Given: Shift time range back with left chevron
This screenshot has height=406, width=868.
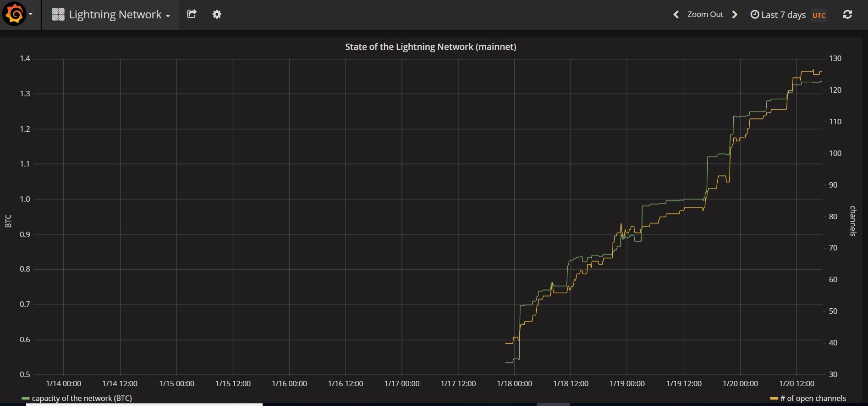Looking at the screenshot, I should [x=676, y=15].
